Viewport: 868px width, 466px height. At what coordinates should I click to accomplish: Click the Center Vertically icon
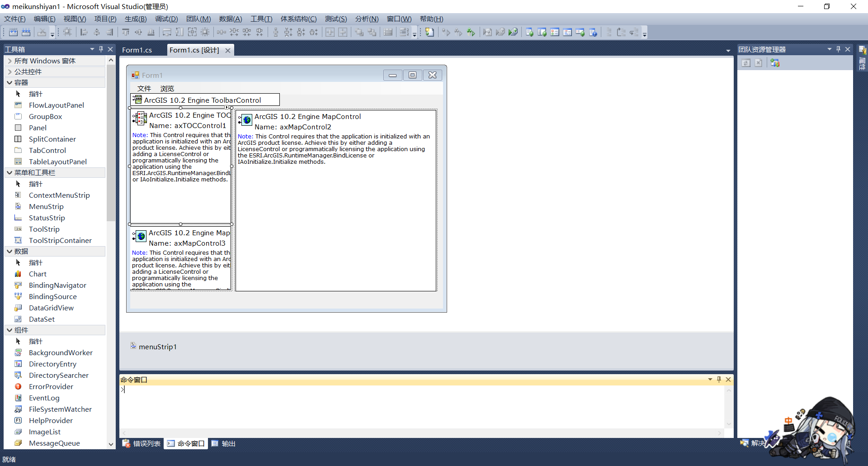pos(343,32)
